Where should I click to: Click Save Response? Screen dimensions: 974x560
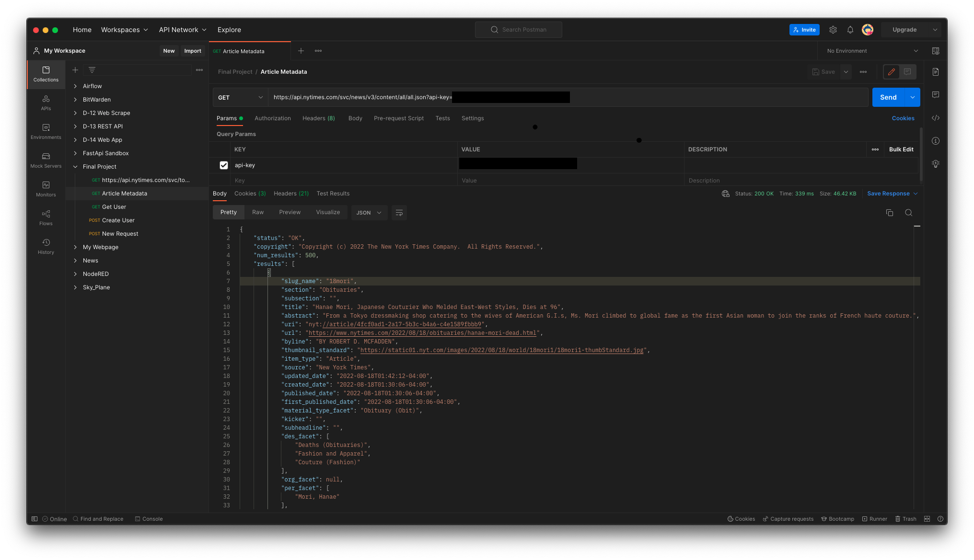click(888, 194)
